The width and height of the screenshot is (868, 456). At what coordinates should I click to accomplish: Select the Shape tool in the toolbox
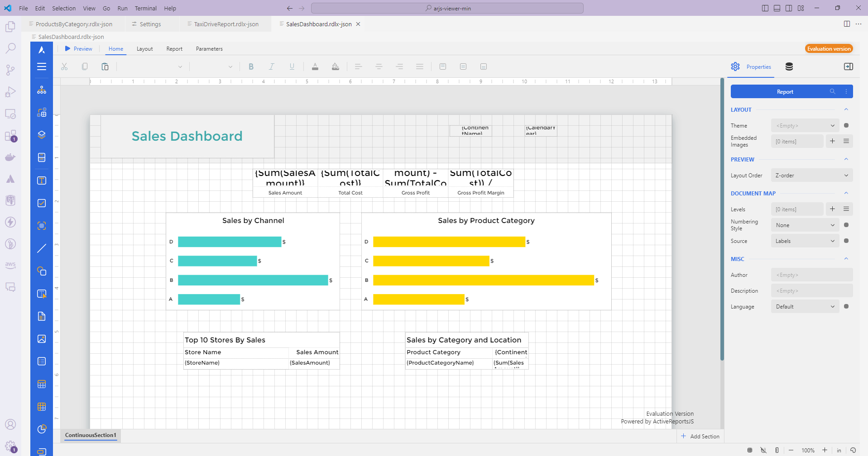(x=42, y=271)
